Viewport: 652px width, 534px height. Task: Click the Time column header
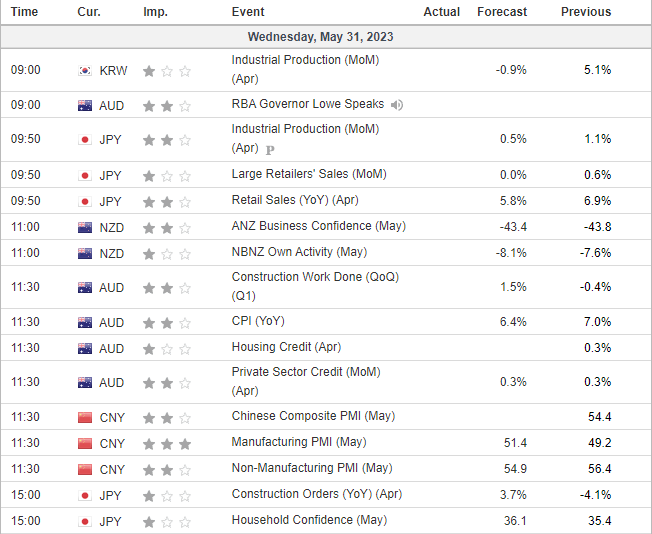click(24, 12)
